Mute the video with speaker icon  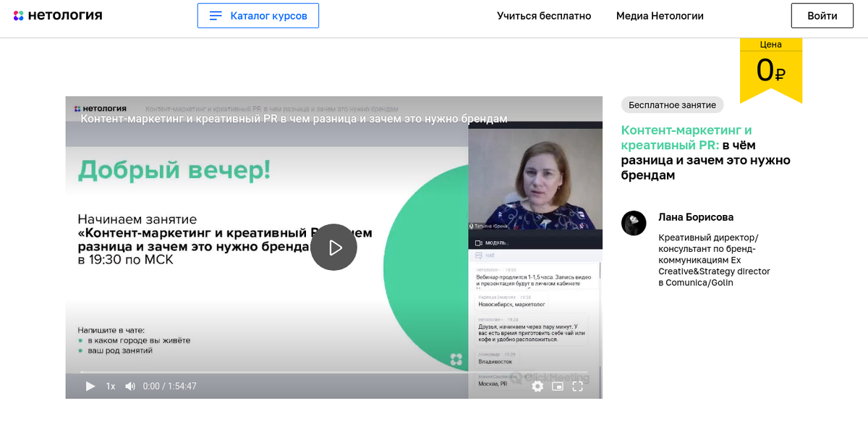pos(130,387)
